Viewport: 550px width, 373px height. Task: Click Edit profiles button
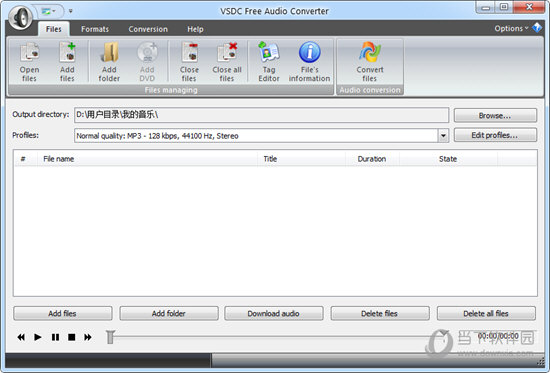point(495,135)
